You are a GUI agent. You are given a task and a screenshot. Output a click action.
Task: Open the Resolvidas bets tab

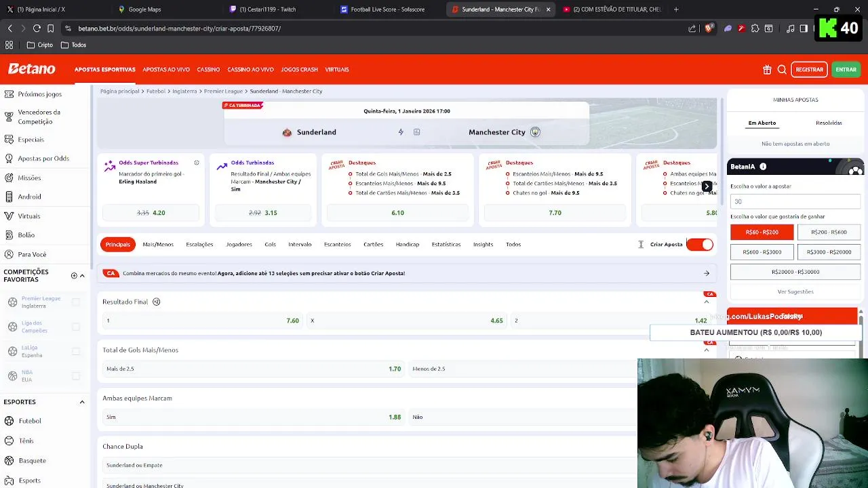829,123
